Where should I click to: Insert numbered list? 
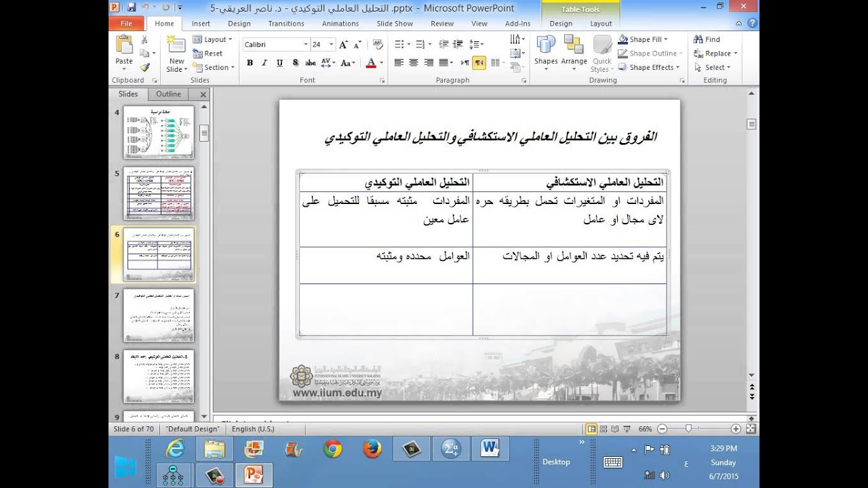click(420, 44)
